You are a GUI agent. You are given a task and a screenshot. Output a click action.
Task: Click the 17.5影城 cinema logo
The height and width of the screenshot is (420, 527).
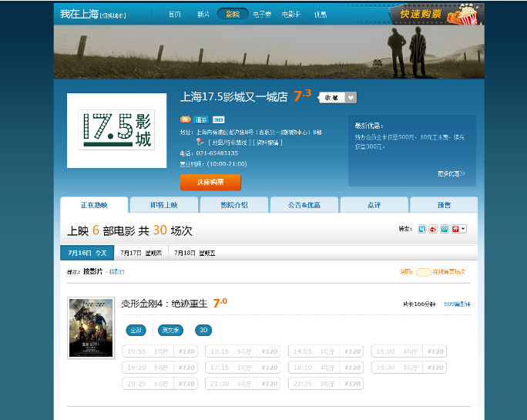[x=116, y=130]
